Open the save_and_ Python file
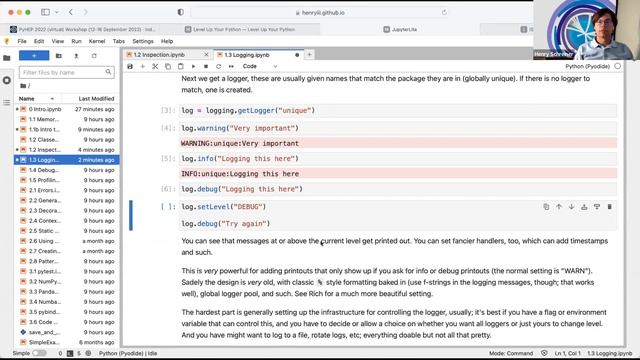640x360 pixels. tap(67, 332)
